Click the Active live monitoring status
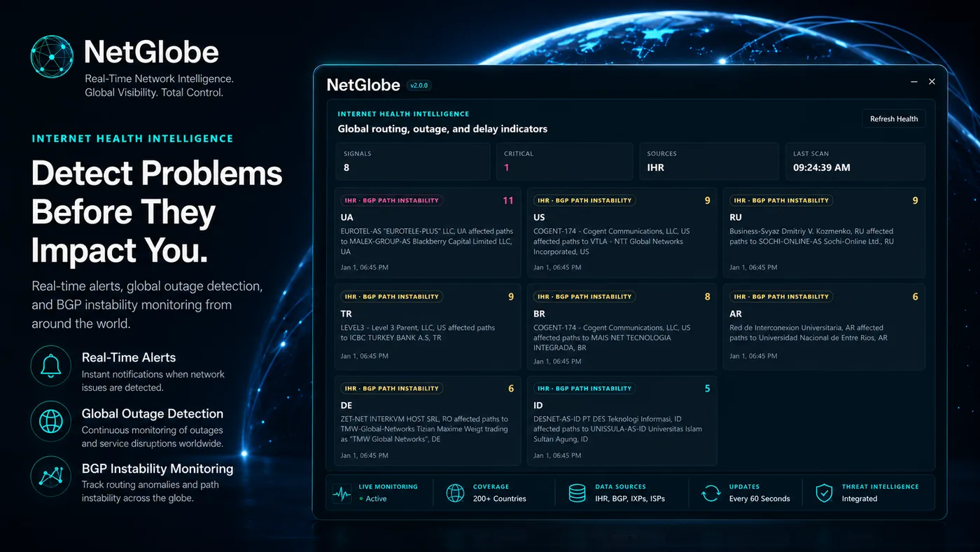 (372, 499)
